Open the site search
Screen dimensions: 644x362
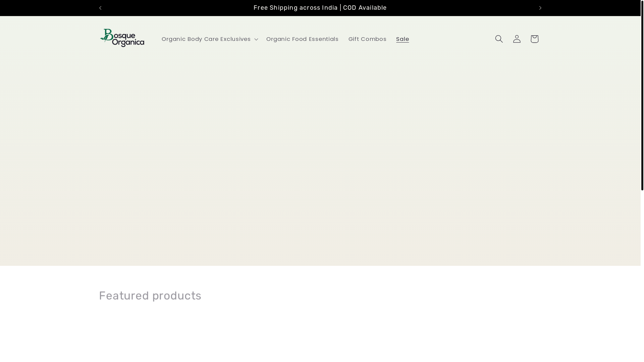pyautogui.click(x=499, y=39)
